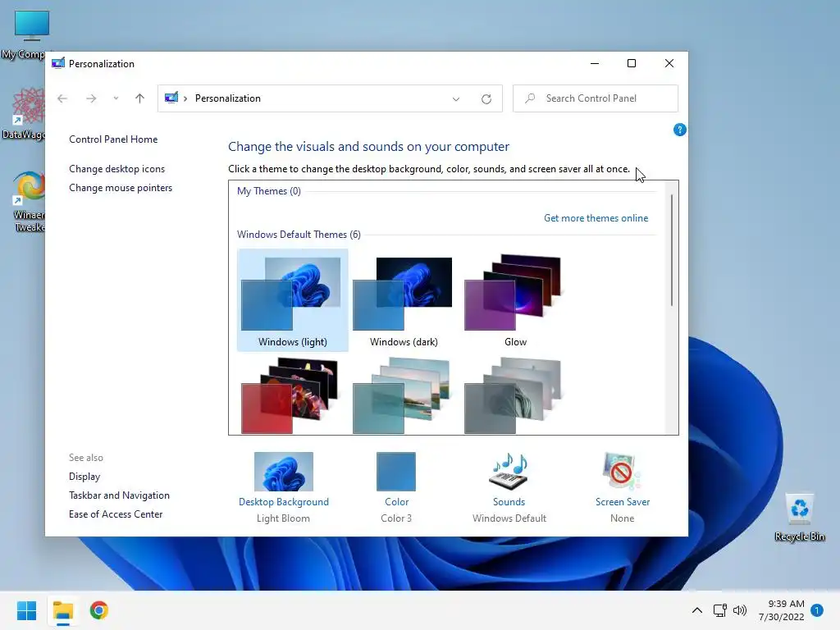Open Help with the blue question mark
The width and height of the screenshot is (840, 630).
(679, 130)
